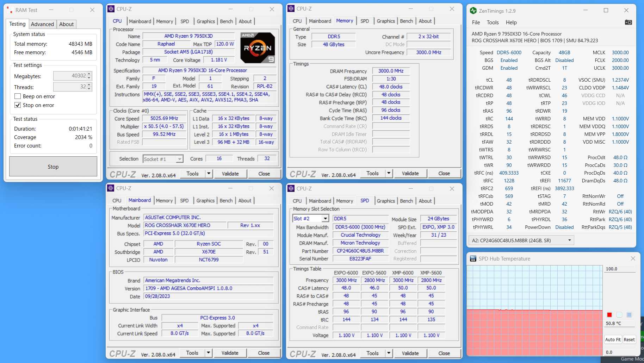
Task: Click the SPD Hub Temperature window icon
Action: tap(473, 258)
